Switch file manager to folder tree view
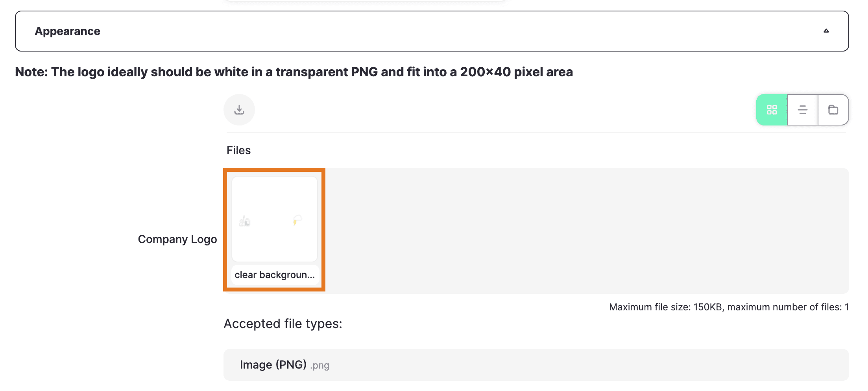868x391 pixels. tap(833, 110)
